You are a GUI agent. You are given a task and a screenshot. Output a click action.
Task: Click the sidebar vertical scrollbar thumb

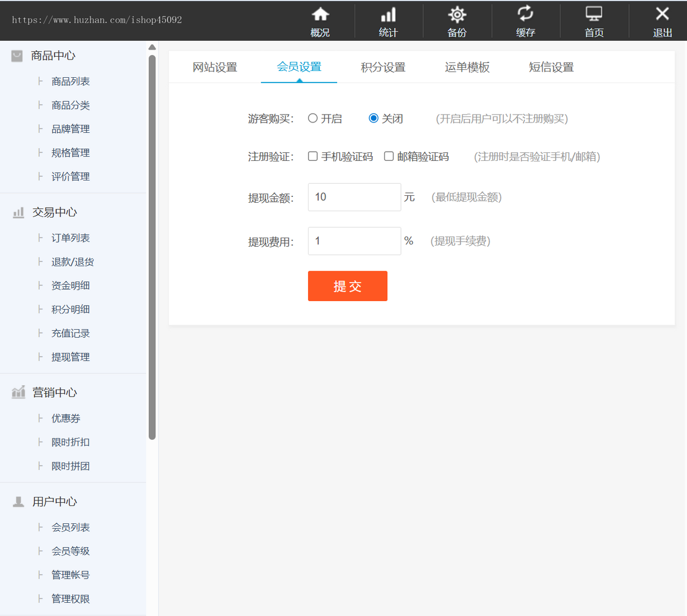tap(152, 247)
